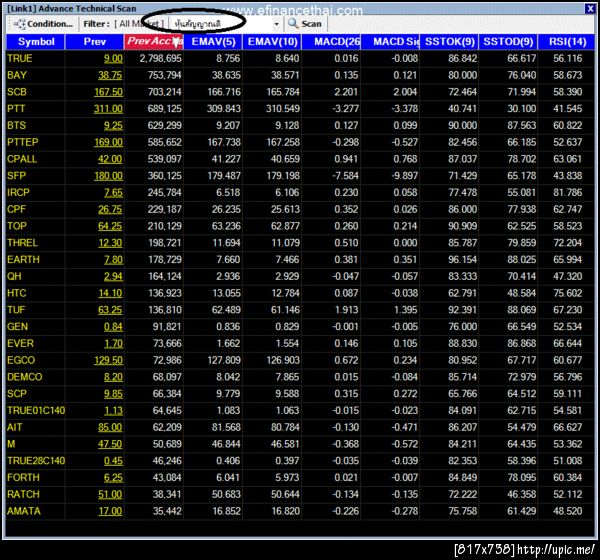This screenshot has height=560, width=600.
Task: Select the TUF symbol
Action: coord(16,310)
